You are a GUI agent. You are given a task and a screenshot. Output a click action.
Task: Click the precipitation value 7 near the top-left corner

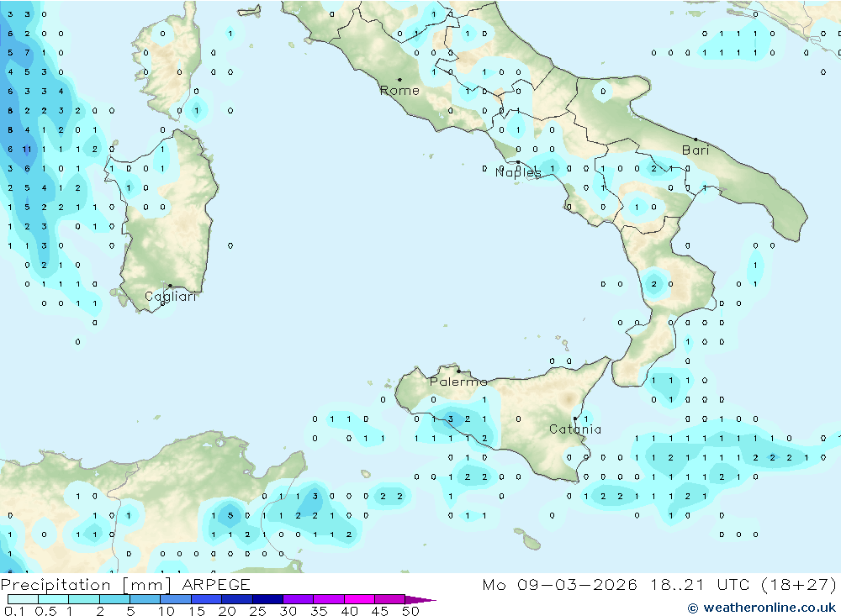click(x=27, y=53)
